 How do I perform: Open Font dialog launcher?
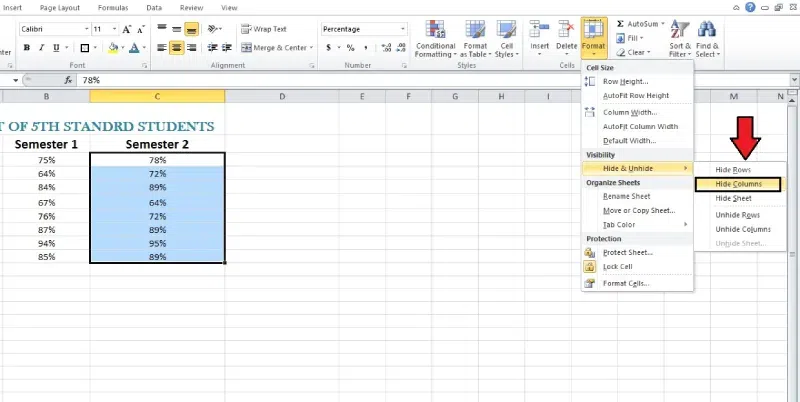[144, 66]
